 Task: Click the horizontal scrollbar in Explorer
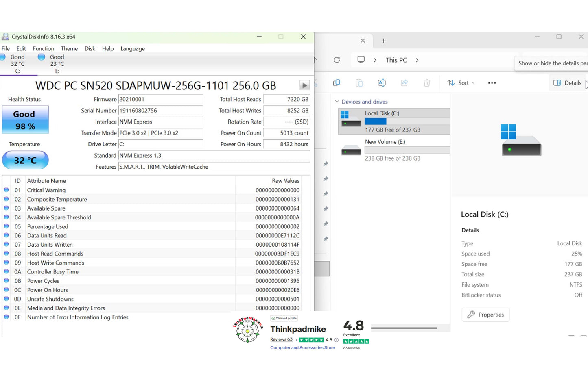coord(404,328)
